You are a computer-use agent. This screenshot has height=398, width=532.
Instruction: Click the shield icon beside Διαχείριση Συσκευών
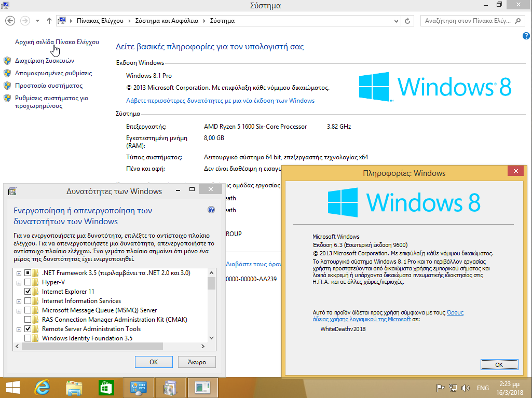coord(7,61)
